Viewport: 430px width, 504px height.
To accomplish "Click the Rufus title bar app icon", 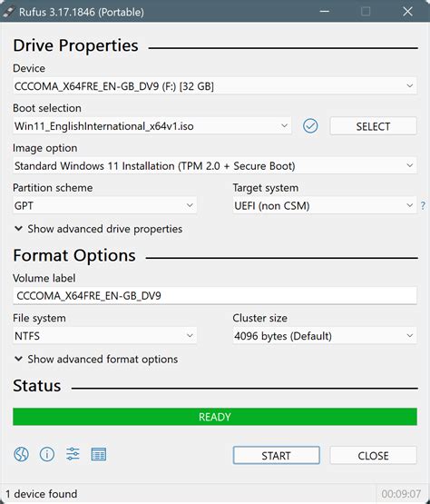I will click(9, 12).
